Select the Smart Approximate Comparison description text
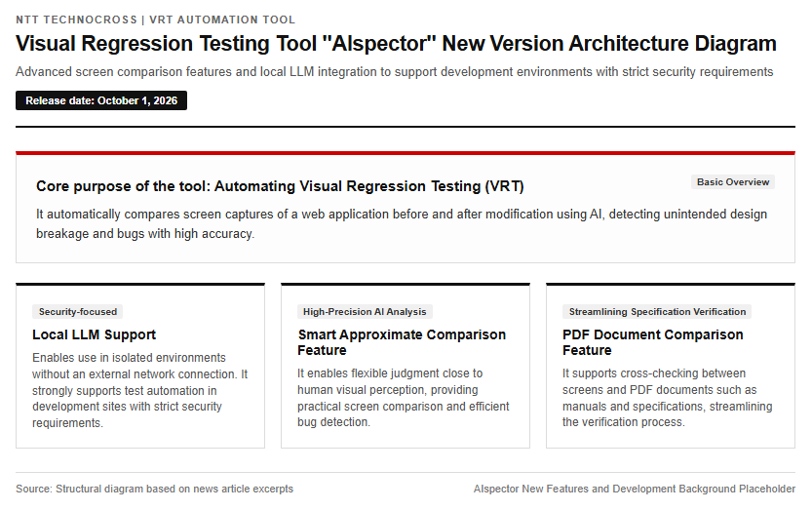 (404, 398)
